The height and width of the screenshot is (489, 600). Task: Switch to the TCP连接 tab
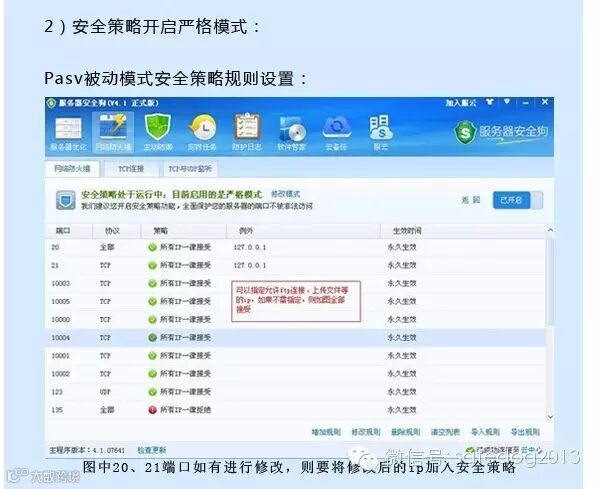click(131, 169)
